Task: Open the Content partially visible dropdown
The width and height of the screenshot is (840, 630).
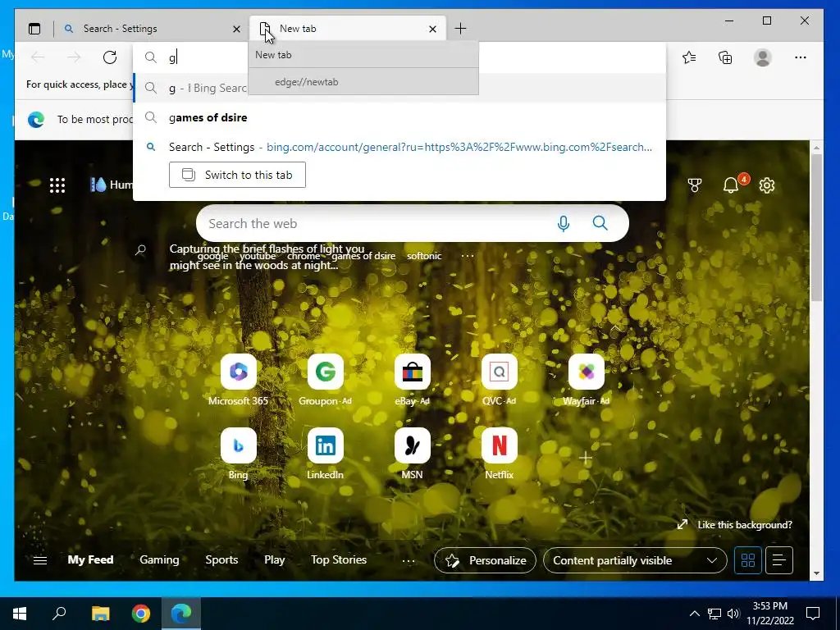Action: 635,560
